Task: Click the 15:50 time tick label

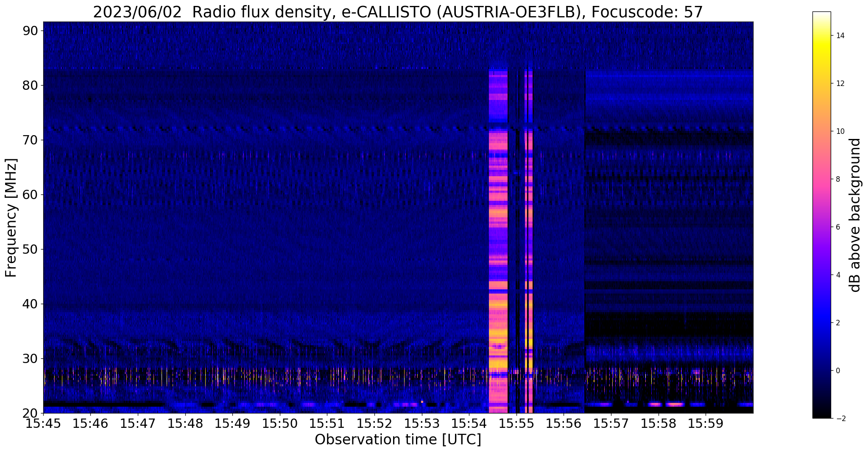Action: [x=280, y=423]
